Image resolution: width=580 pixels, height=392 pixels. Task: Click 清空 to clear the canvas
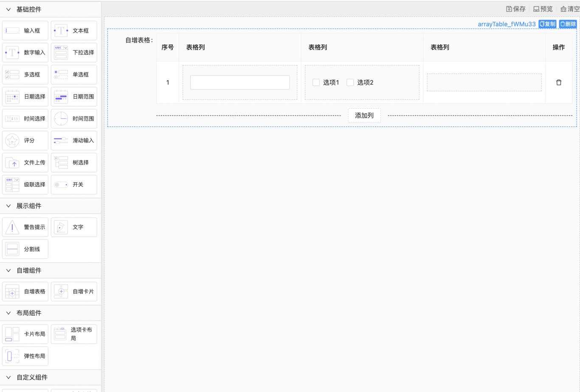(570, 9)
